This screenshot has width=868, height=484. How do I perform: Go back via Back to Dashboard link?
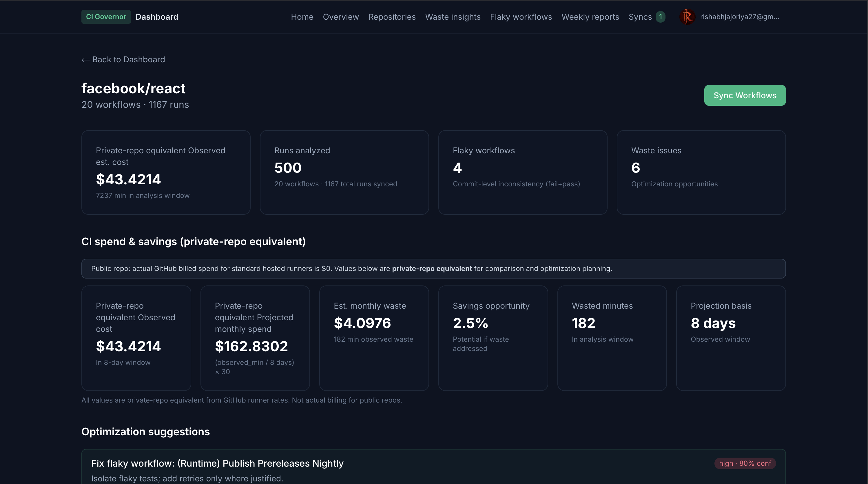(123, 60)
